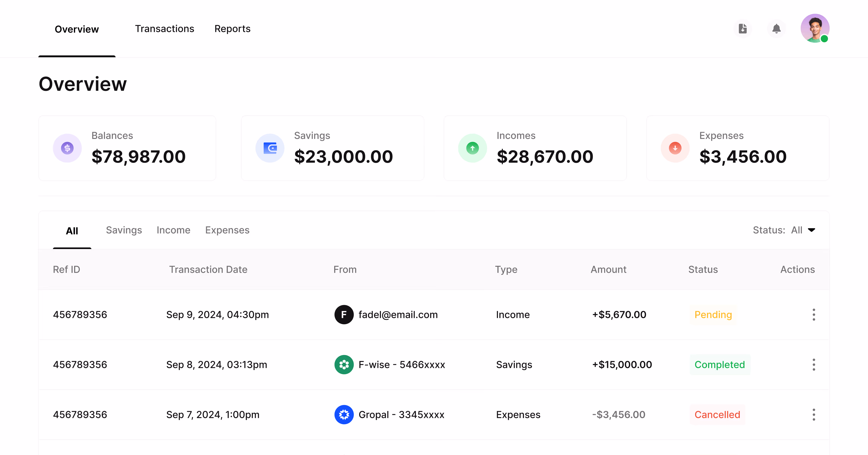Filter table by Expenses tab
This screenshot has height=455, width=868.
click(x=227, y=230)
